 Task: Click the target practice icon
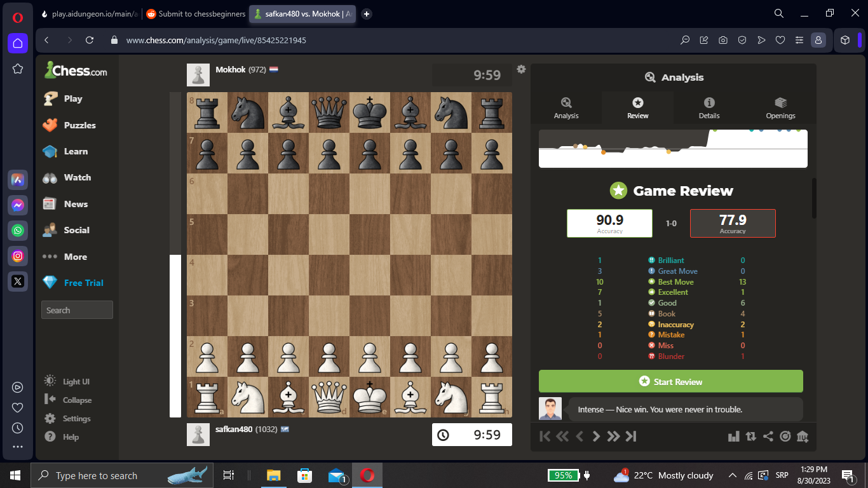coord(785,437)
